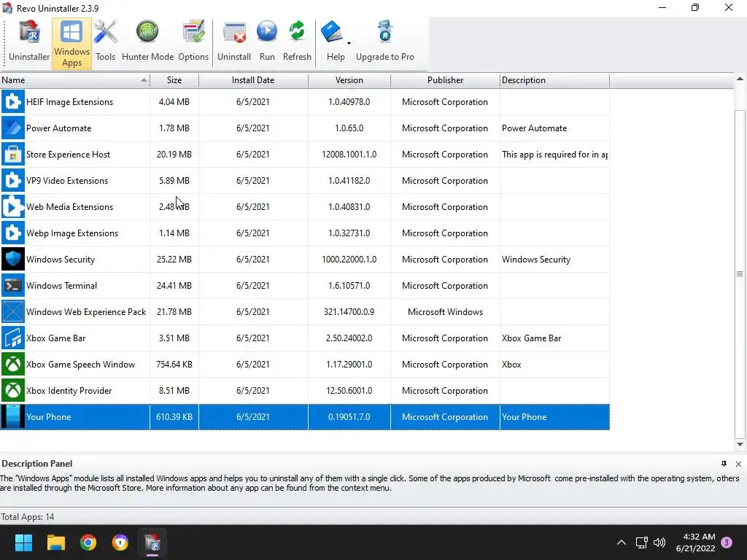Close the Description Panel
The width and height of the screenshot is (747, 560).
(738, 464)
